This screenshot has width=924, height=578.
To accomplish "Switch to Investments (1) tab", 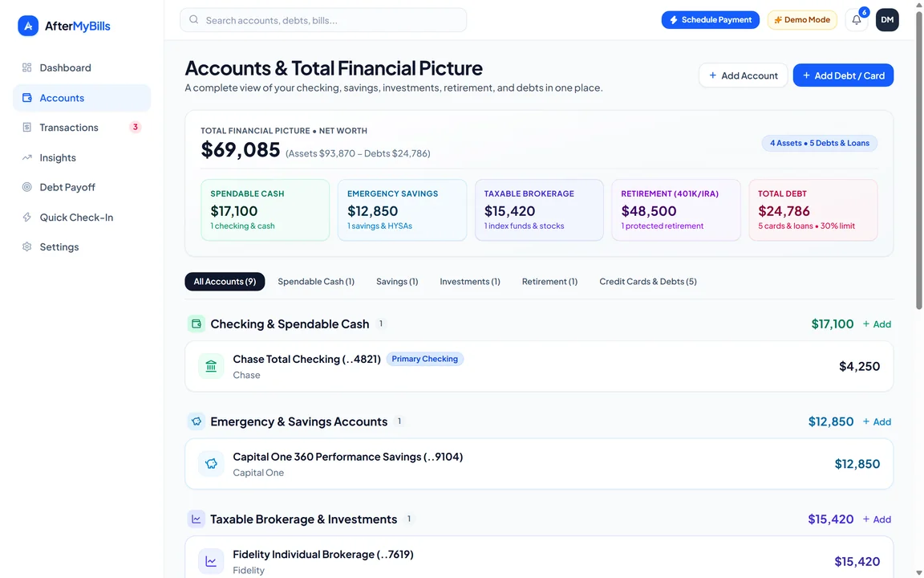I will point(470,281).
